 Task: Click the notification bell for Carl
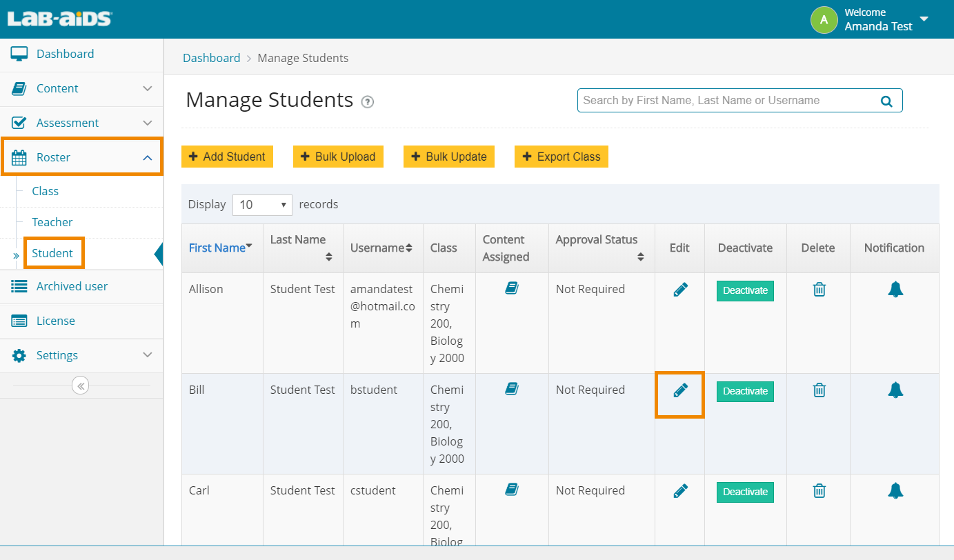[x=895, y=491]
